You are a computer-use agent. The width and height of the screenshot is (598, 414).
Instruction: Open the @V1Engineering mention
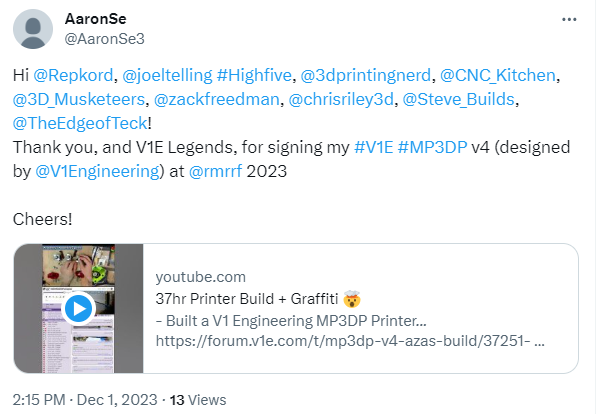click(x=97, y=172)
